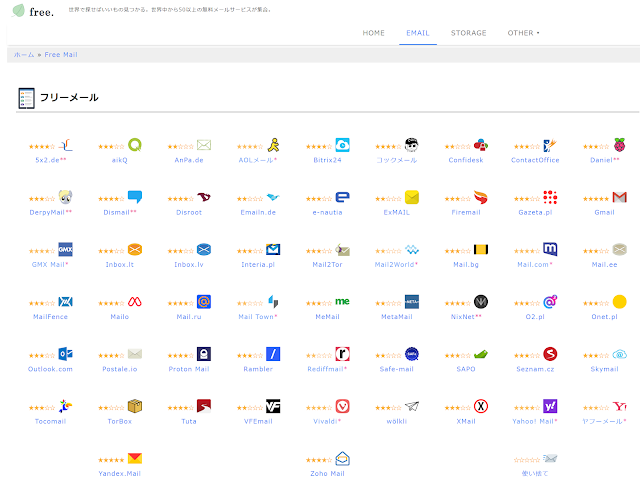The image size is (640, 480).
Task: Click the MetaMail link
Action: (397, 317)
